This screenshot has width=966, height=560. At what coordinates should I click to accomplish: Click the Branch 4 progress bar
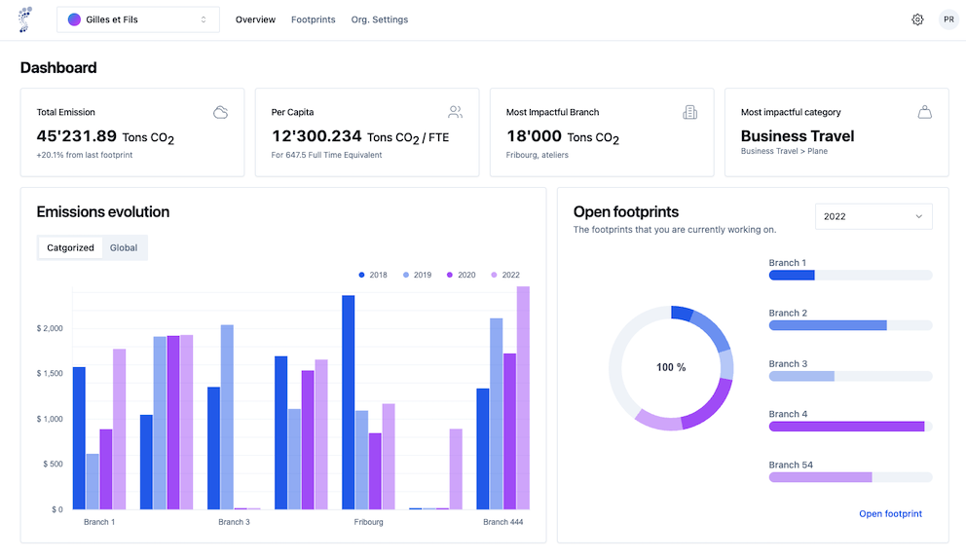(x=850, y=427)
